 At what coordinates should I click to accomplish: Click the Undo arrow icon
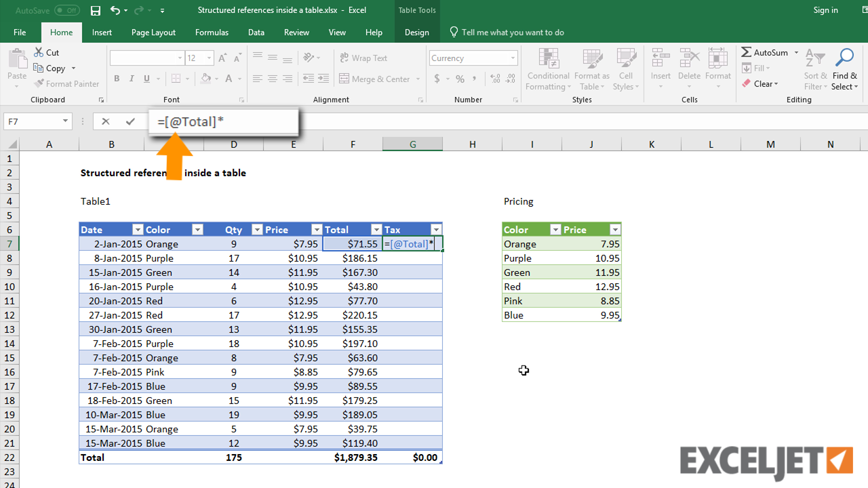tap(115, 10)
